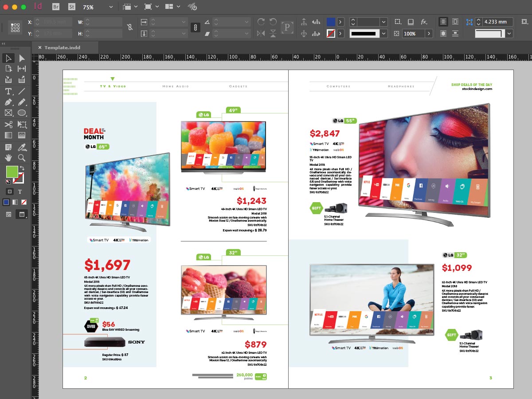Collapse the tools panel double arrow
This screenshot has width=532, height=399.
(x=4, y=43)
